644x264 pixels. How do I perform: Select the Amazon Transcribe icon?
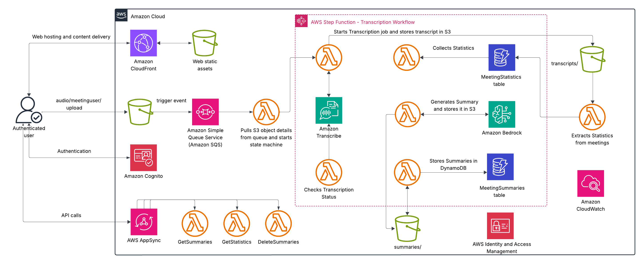coord(328,110)
